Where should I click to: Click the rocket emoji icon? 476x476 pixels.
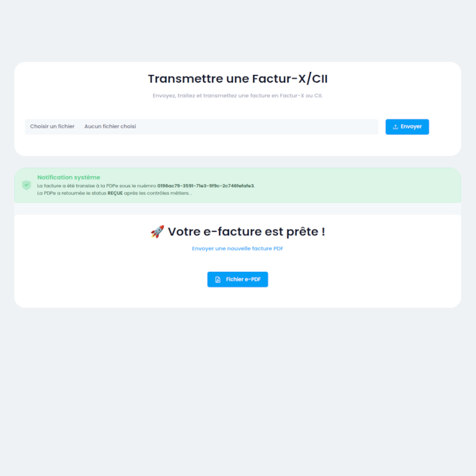157,232
